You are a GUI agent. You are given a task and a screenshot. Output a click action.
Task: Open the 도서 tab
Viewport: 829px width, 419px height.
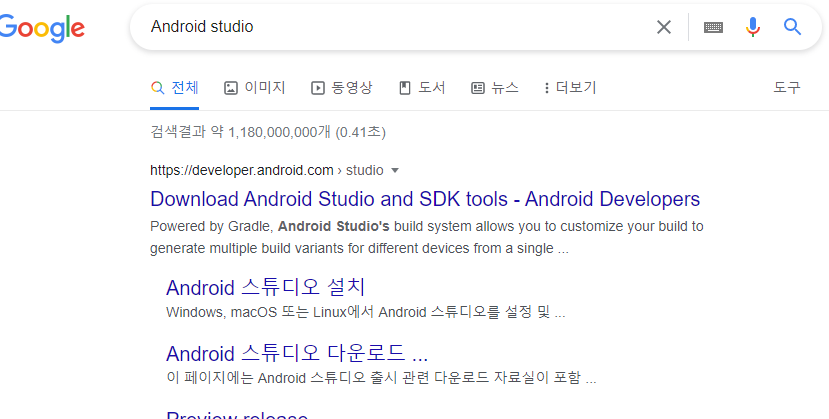[x=422, y=88]
